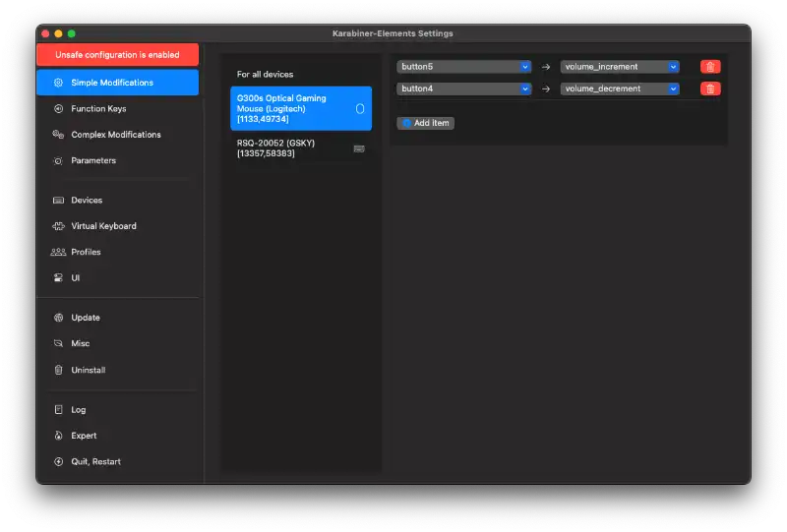
Task: Select RSQ-20052 (GSKY) device
Action: point(301,148)
